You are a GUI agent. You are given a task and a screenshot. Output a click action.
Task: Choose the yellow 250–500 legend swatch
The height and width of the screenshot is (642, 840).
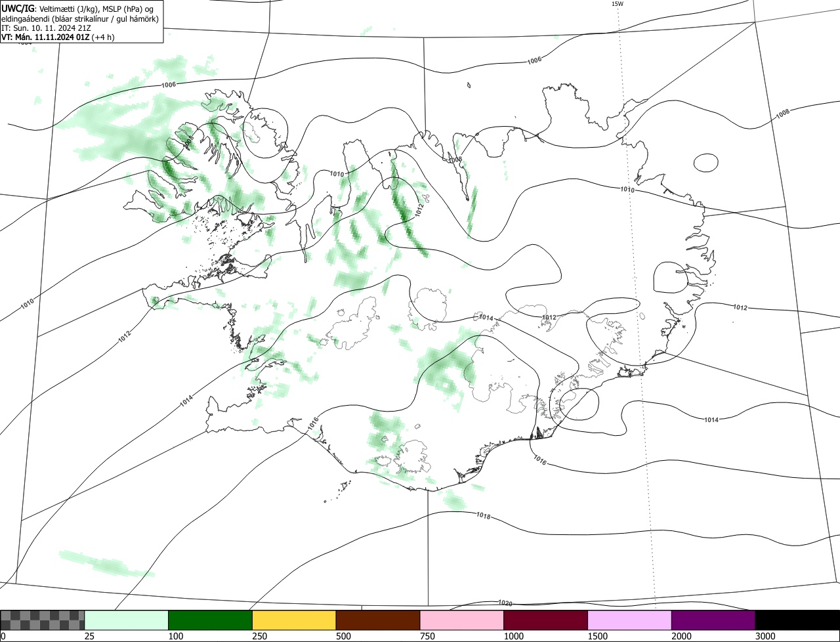click(x=294, y=620)
